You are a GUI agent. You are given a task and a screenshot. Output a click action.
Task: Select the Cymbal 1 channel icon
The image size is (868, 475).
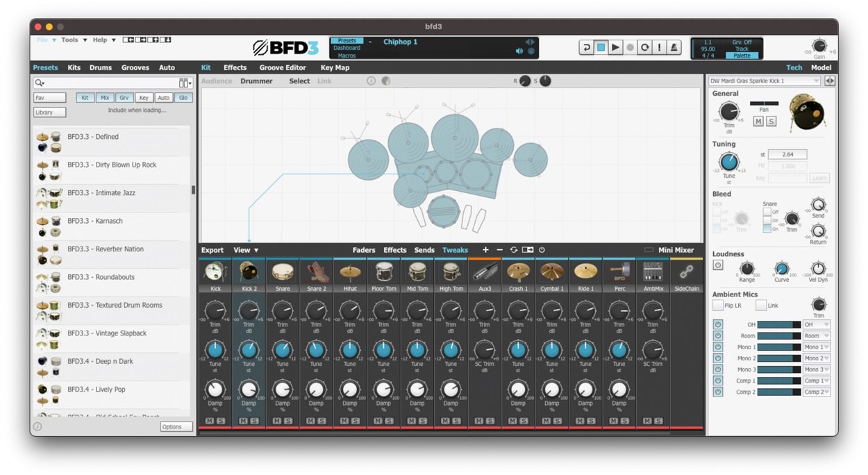pyautogui.click(x=551, y=272)
